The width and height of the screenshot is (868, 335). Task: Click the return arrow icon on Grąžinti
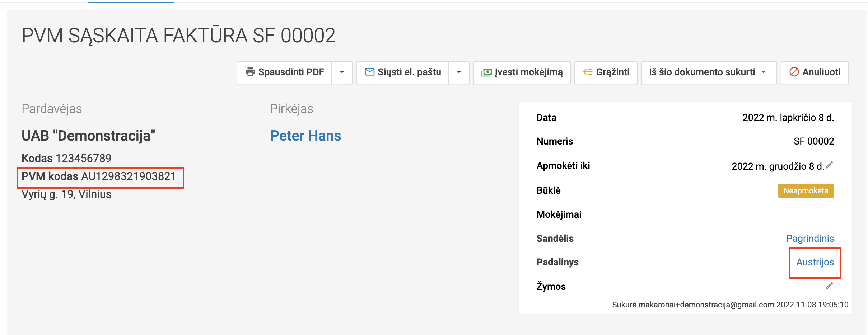[588, 72]
